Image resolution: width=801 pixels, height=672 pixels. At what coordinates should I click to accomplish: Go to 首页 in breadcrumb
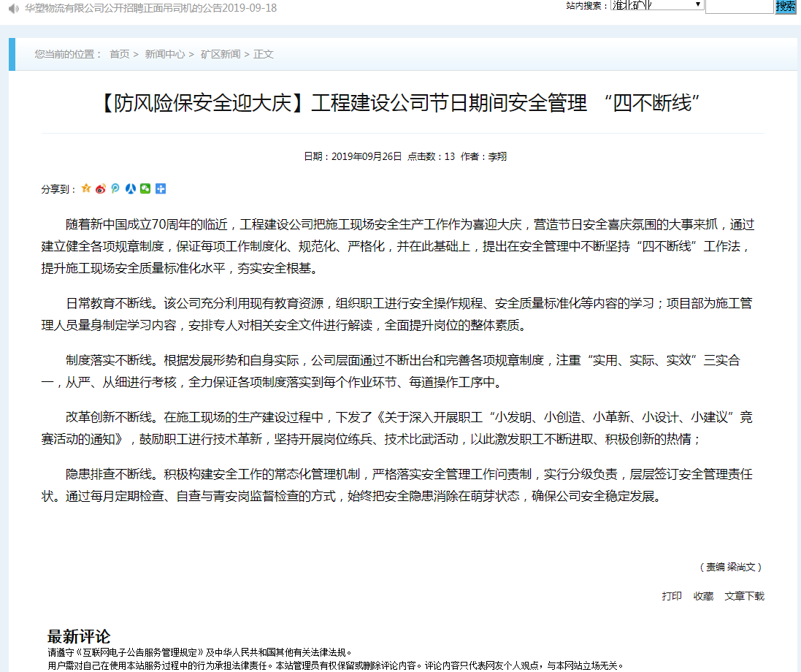(x=119, y=54)
